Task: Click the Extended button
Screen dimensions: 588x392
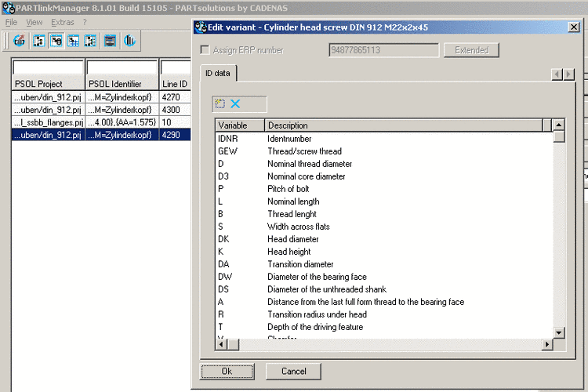Action: 471,50
